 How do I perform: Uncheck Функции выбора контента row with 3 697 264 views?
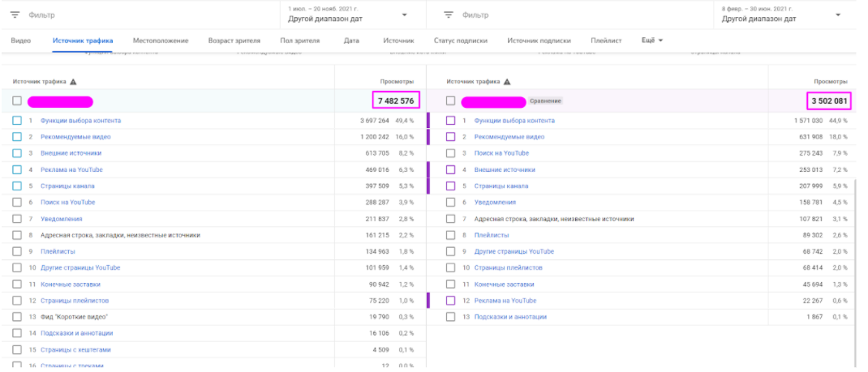click(x=17, y=121)
